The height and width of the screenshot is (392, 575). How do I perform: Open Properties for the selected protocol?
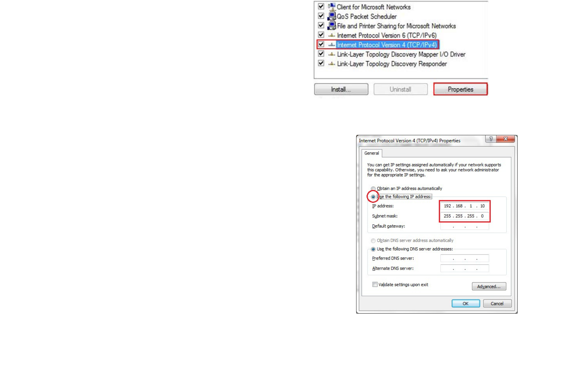pos(460,90)
